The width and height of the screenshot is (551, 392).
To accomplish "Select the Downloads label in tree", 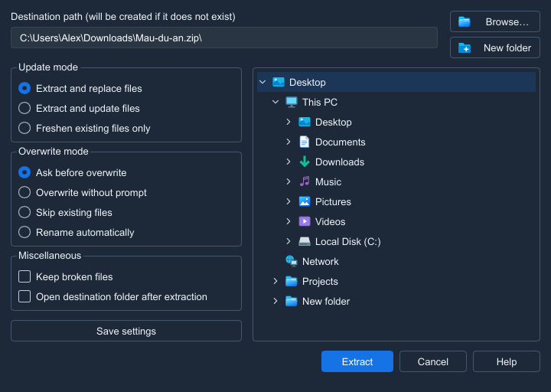I will [340, 162].
